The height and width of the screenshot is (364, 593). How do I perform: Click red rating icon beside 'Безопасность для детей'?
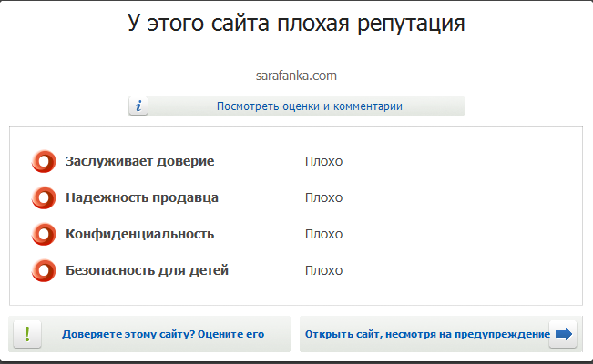pos(44,270)
